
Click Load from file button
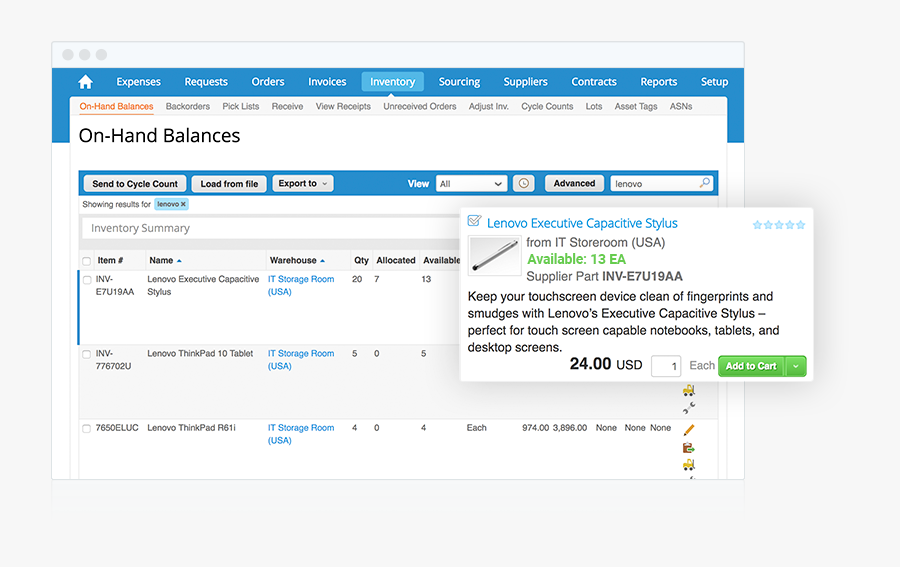point(229,184)
